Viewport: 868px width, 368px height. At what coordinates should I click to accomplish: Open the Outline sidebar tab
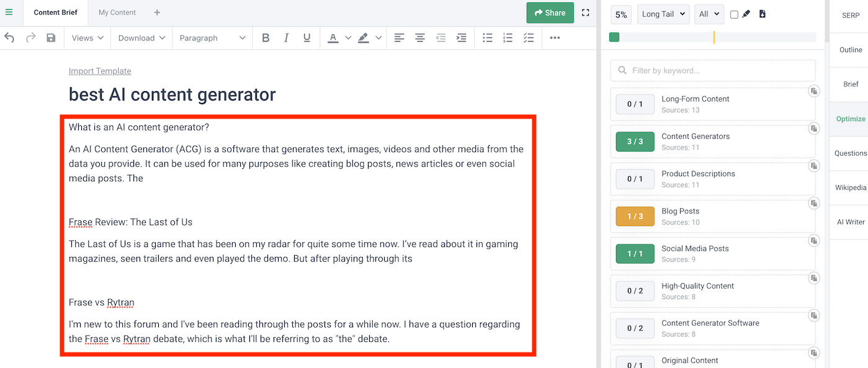(x=851, y=50)
